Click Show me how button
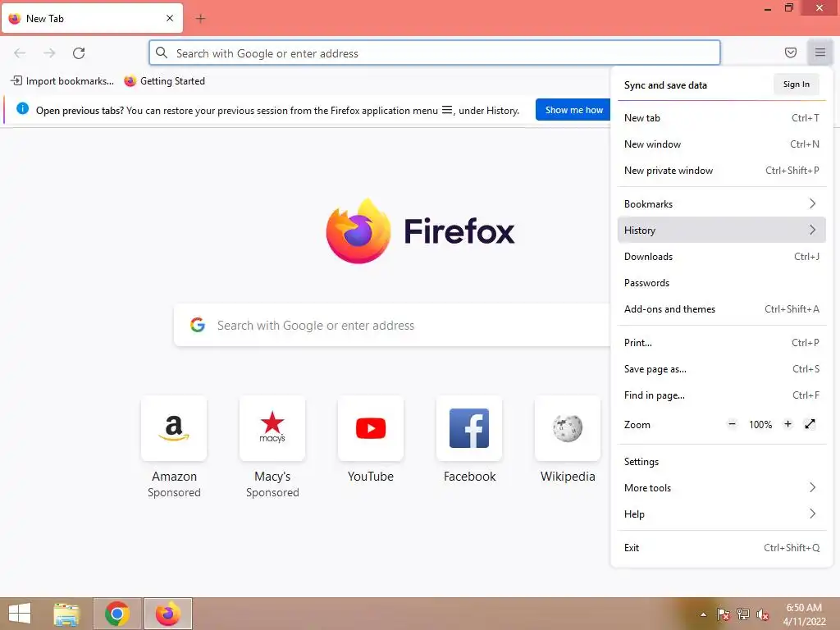The image size is (840, 630). (x=573, y=110)
